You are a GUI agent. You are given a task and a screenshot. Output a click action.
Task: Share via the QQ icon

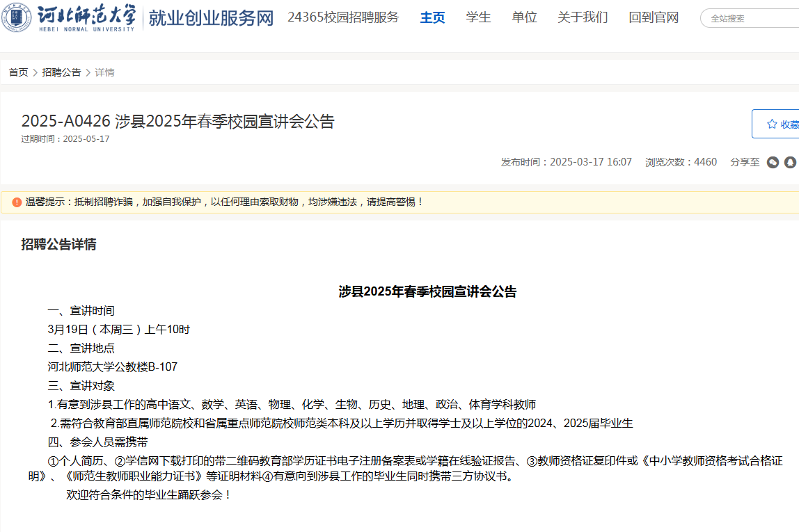click(x=790, y=163)
